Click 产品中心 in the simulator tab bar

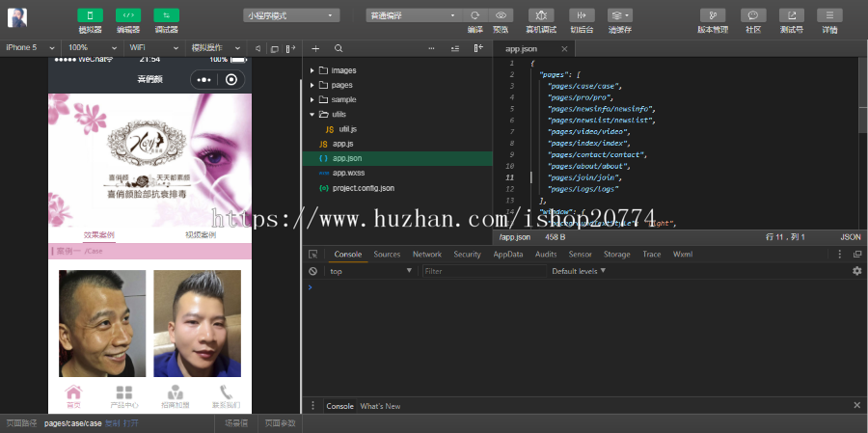[x=123, y=396]
